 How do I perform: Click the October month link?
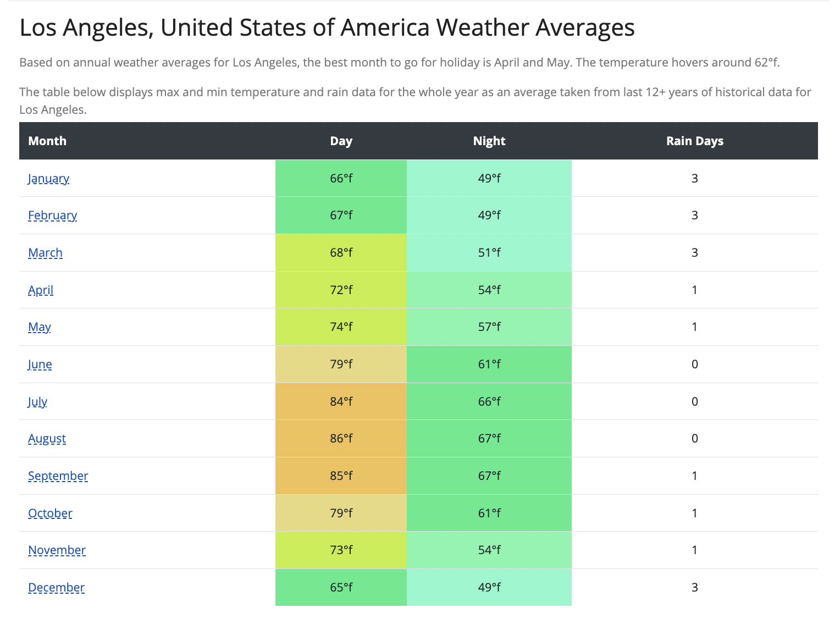pyautogui.click(x=50, y=513)
